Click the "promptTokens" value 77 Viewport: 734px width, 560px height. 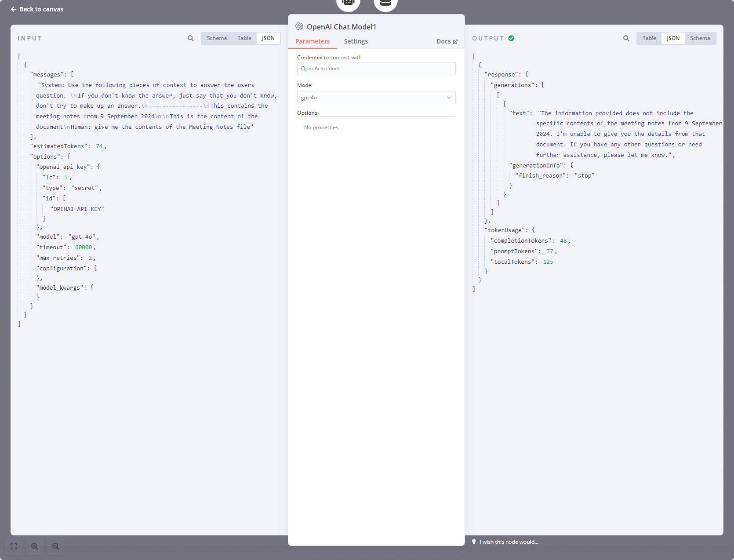(x=550, y=251)
